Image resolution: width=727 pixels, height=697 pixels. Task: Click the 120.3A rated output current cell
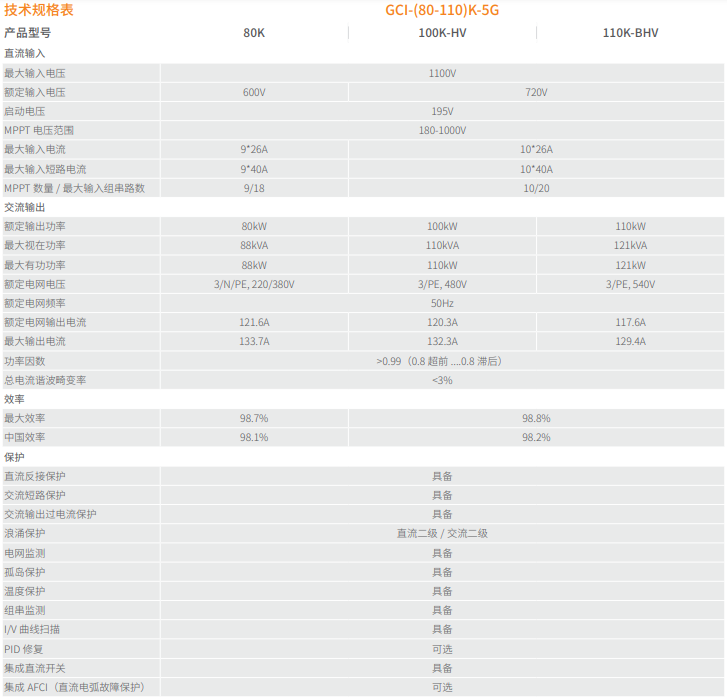[442, 322]
